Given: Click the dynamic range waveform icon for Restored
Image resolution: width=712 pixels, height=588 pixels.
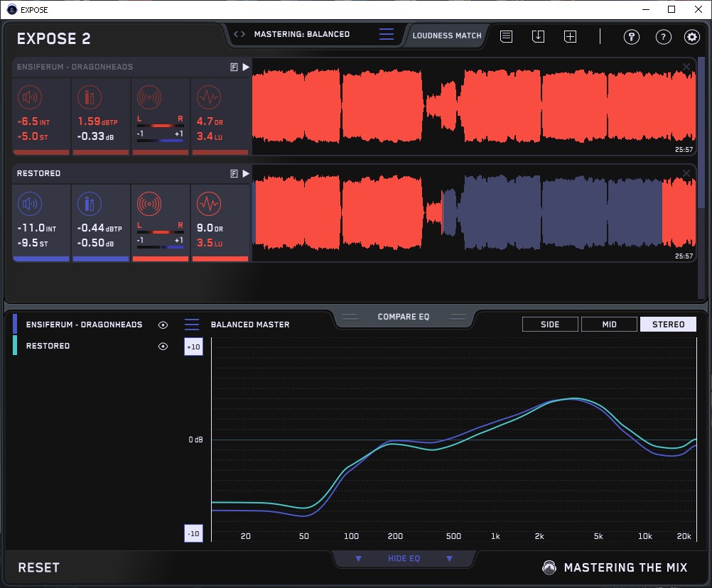Looking at the screenshot, I should point(207,205).
